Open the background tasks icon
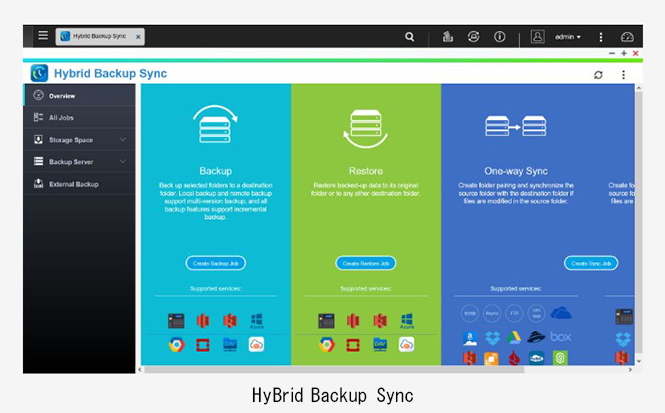The height and width of the screenshot is (413, 665). click(448, 37)
